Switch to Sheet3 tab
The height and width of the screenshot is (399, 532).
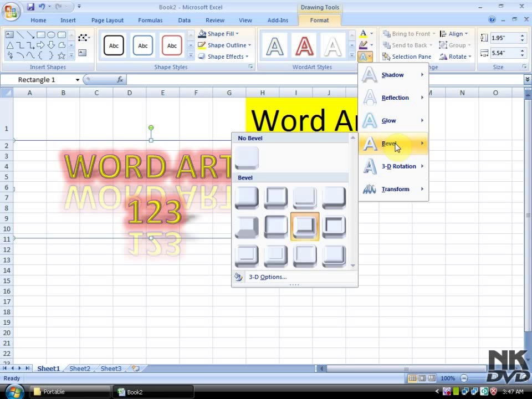(111, 369)
